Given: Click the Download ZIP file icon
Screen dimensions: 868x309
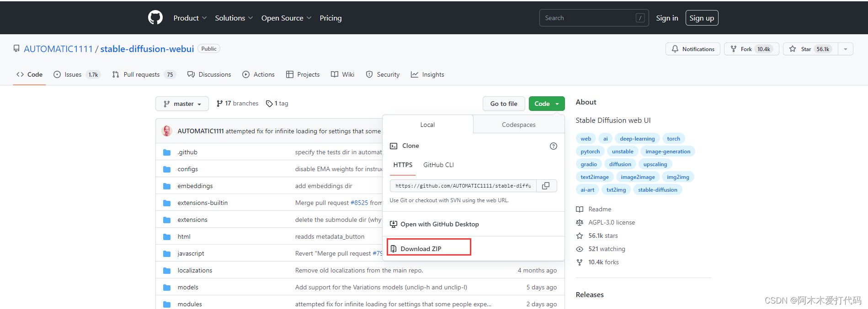Looking at the screenshot, I should (x=394, y=249).
